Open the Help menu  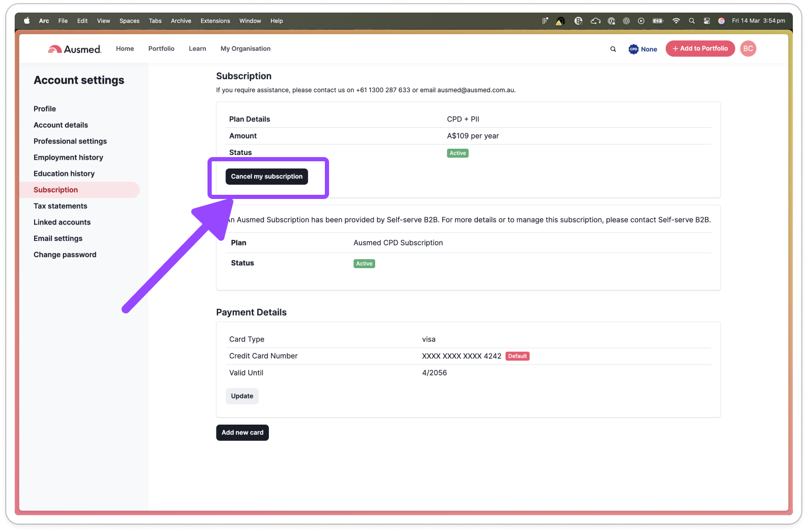277,21
